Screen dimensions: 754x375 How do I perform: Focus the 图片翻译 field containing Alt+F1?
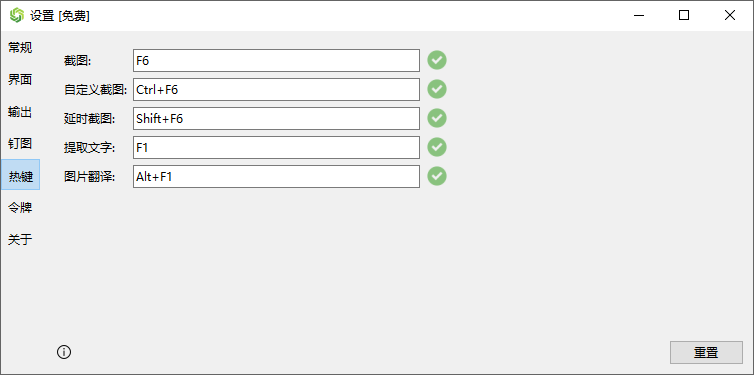coord(276,176)
